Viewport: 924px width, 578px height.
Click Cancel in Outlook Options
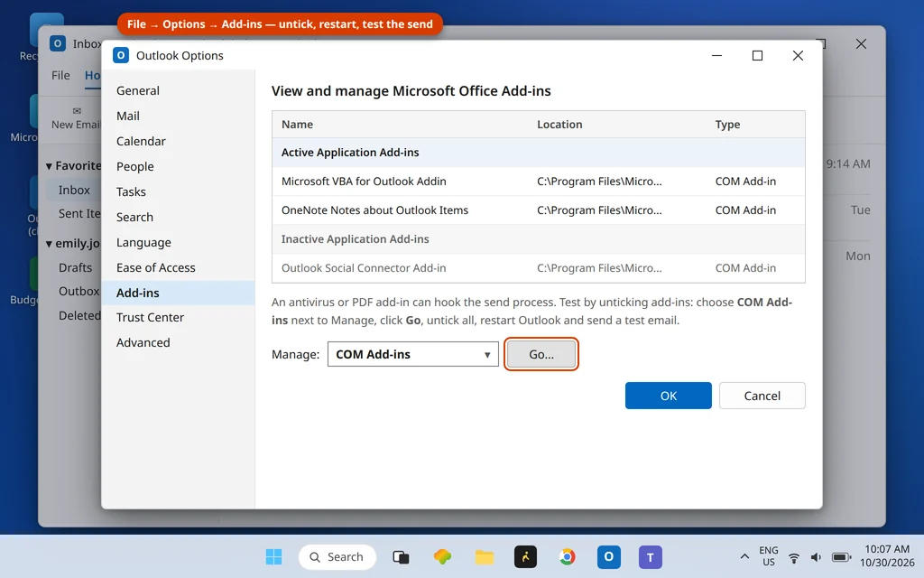pos(762,396)
